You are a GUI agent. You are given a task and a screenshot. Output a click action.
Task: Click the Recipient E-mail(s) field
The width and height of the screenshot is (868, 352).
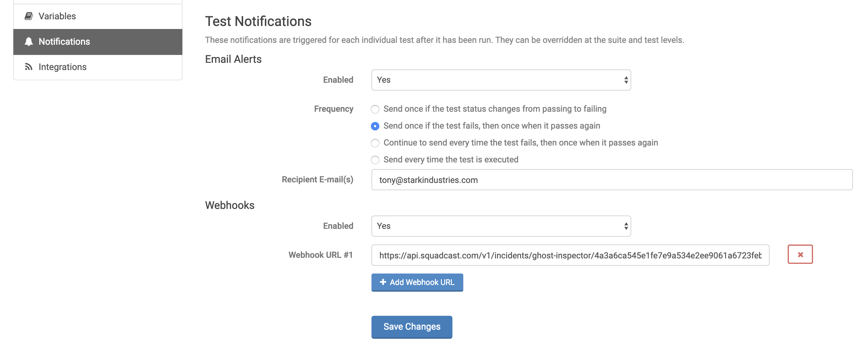612,180
